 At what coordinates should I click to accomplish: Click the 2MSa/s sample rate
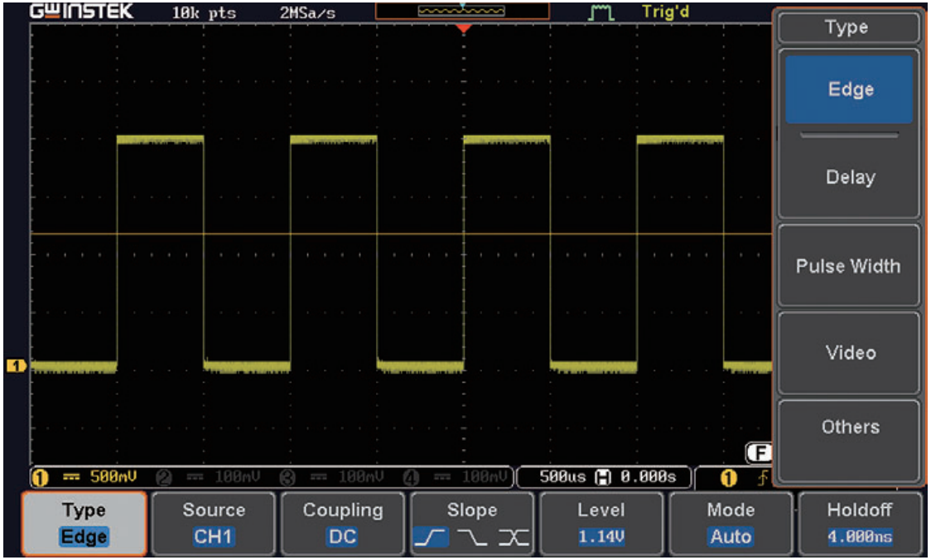click(x=307, y=12)
